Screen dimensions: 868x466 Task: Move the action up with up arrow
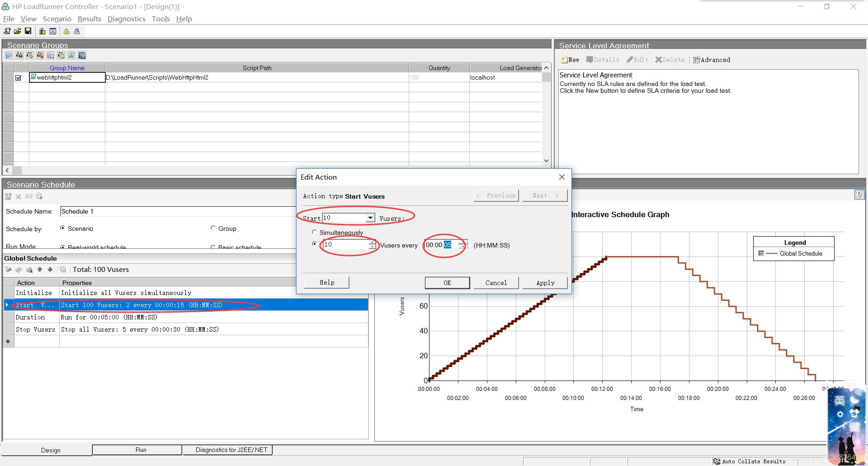[x=40, y=270]
